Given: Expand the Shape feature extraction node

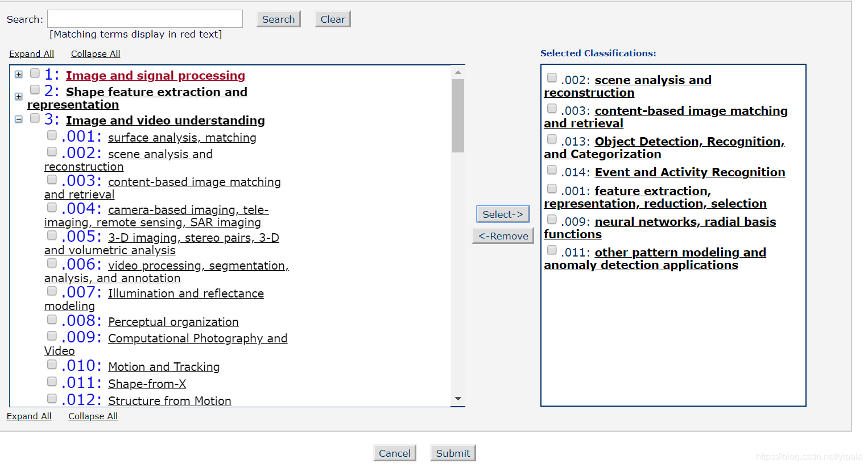Looking at the screenshot, I should pyautogui.click(x=19, y=97).
